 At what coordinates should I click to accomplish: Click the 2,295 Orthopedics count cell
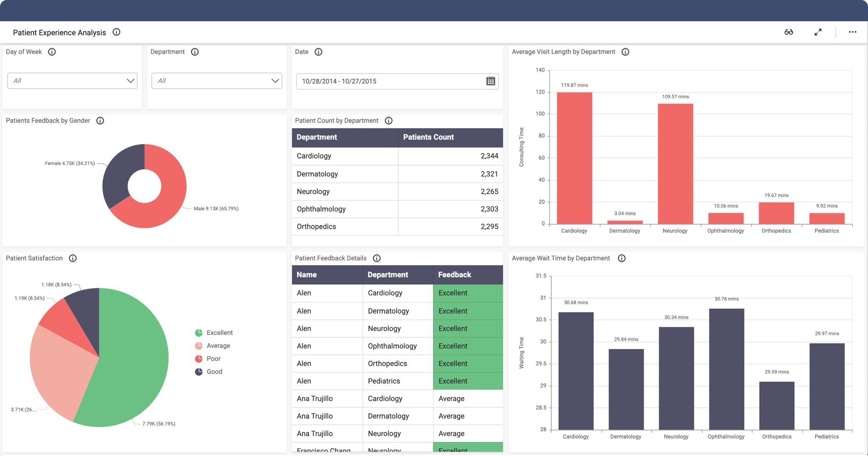coord(451,226)
